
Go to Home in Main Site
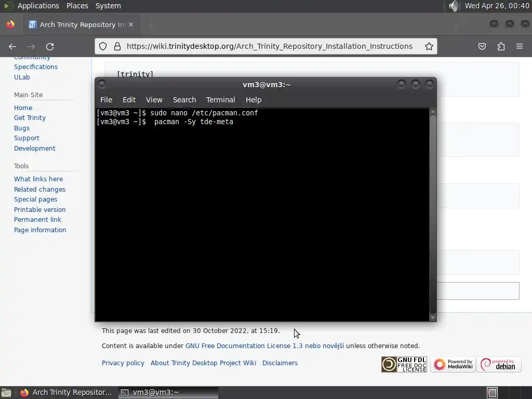(x=23, y=108)
